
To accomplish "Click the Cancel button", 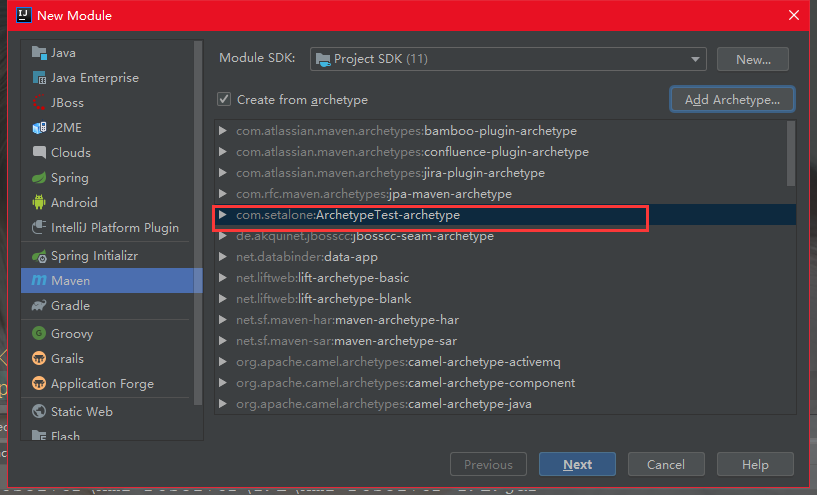I will (666, 464).
